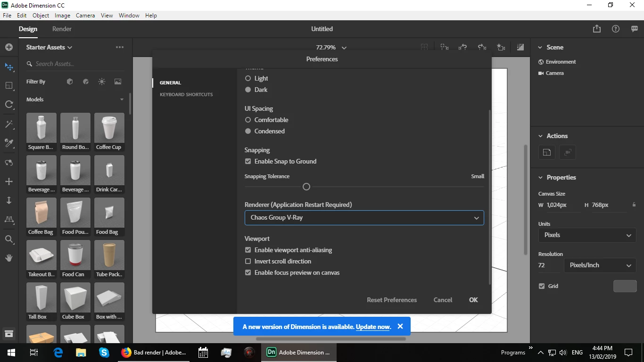The width and height of the screenshot is (644, 362).
Task: Click the share export icon
Action: pos(597,29)
